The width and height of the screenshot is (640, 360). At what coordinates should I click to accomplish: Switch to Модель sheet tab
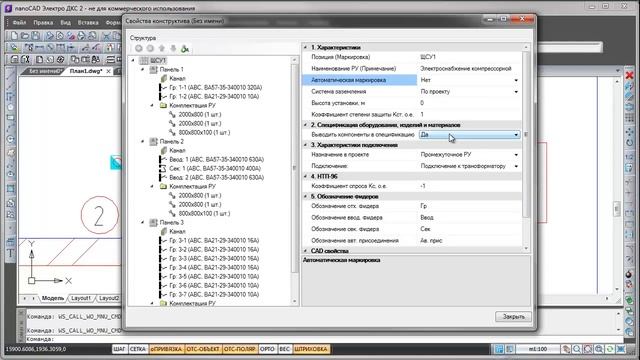(x=53, y=298)
